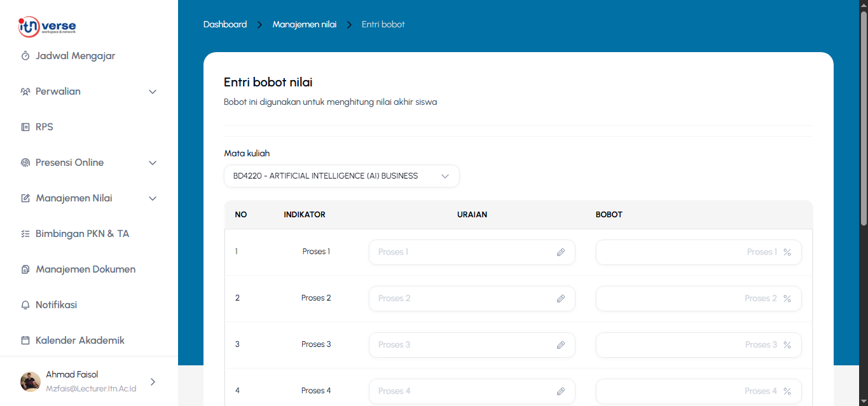
Task: Open the Notifikasi menu item
Action: 56,305
